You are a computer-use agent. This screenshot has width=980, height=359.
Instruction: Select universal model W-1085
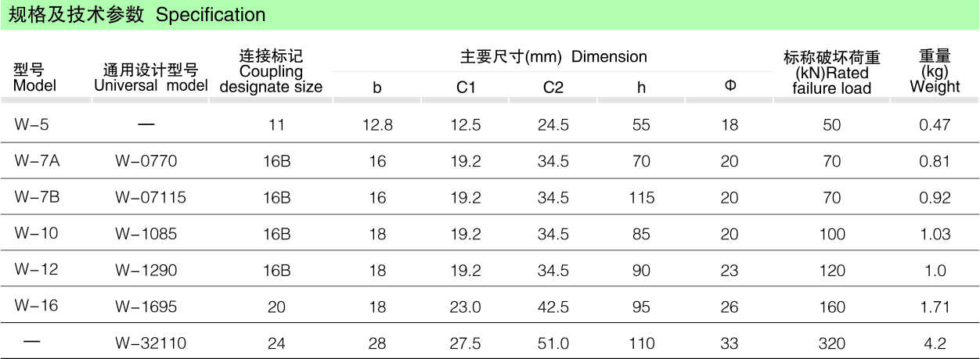point(146,233)
